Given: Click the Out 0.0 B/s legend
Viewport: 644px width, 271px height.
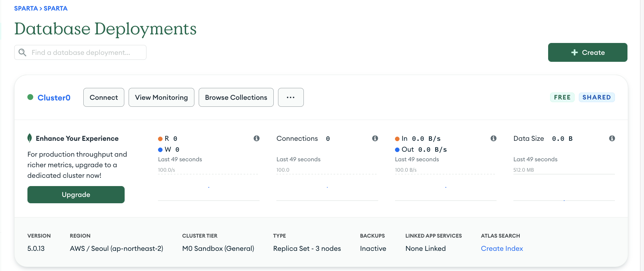Looking at the screenshot, I should point(421,149).
